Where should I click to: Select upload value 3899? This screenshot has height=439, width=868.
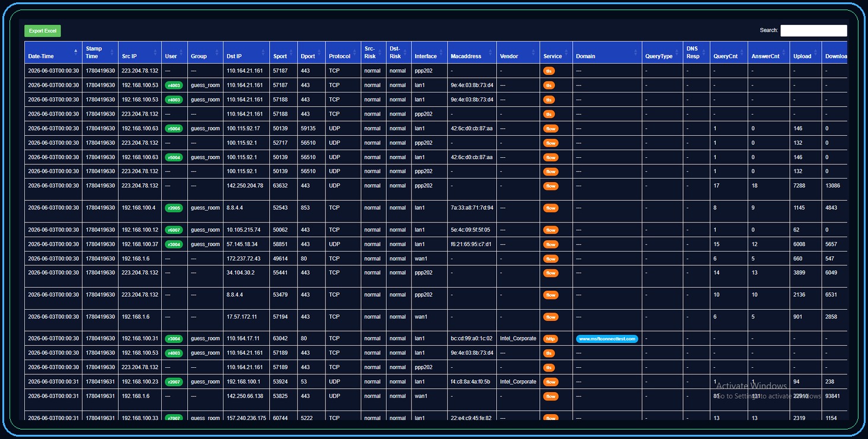click(800, 273)
